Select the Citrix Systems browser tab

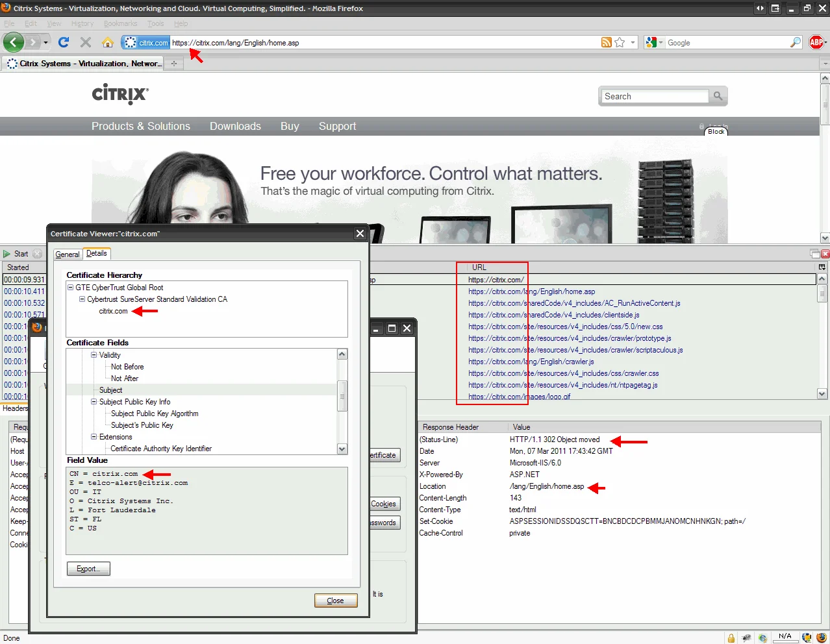pos(83,64)
